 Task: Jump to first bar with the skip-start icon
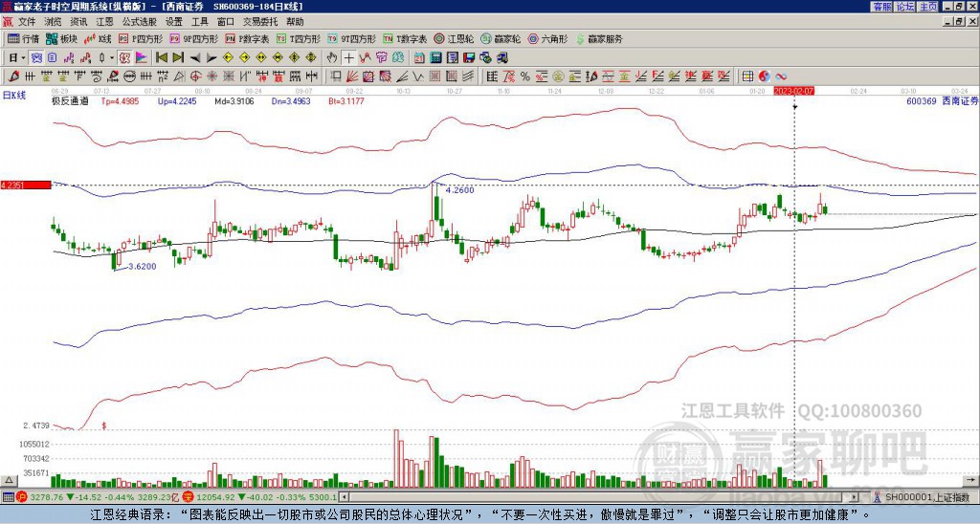coord(161,58)
